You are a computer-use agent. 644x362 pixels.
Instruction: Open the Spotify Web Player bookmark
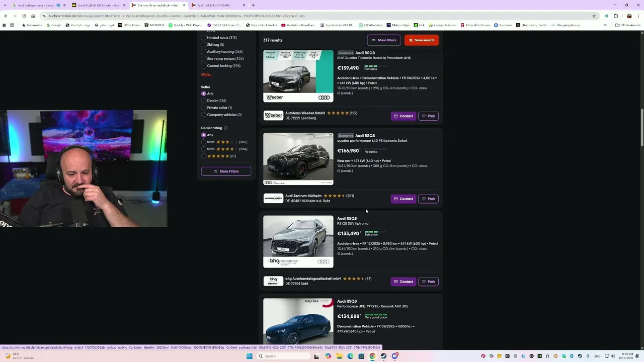coord(186,25)
